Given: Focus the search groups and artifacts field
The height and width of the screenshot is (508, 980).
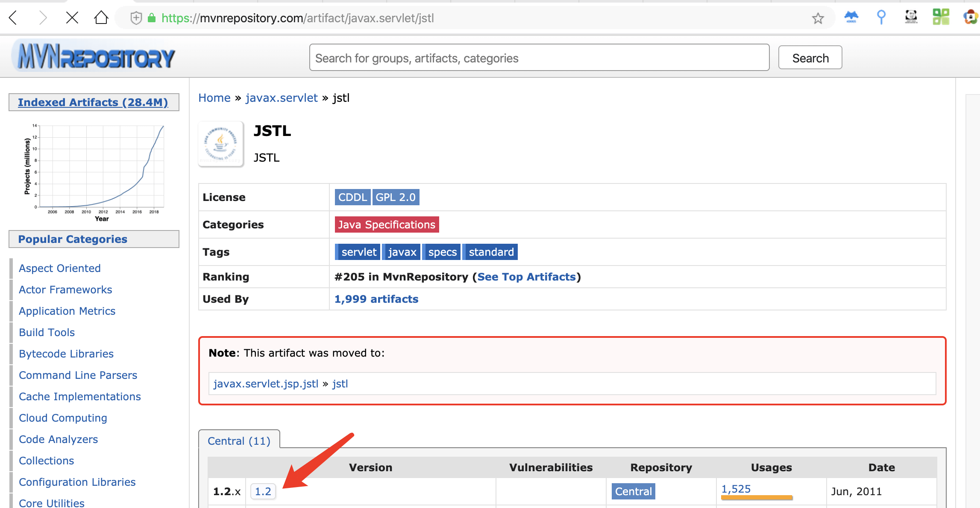Looking at the screenshot, I should tap(539, 58).
